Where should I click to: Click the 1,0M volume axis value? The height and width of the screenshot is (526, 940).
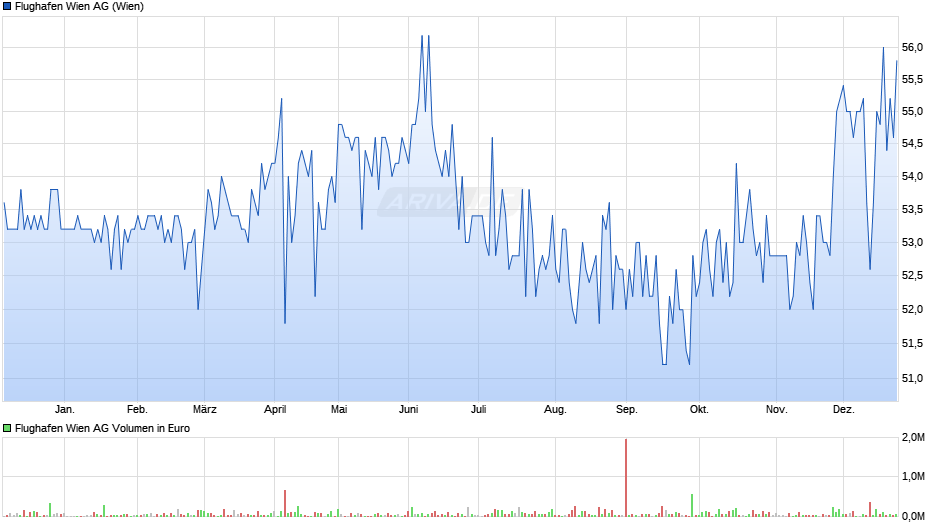pos(913,476)
